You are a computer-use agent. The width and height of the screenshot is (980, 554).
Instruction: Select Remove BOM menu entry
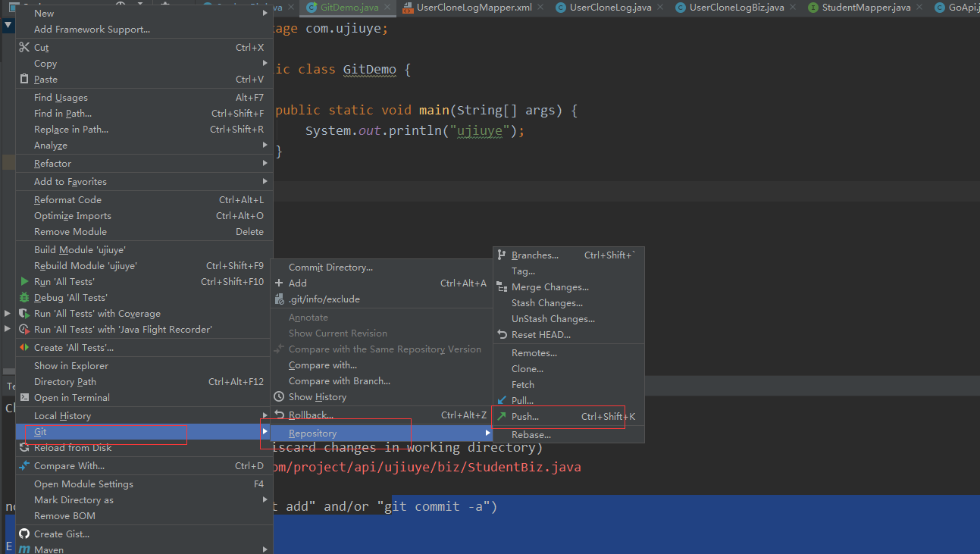142,515
